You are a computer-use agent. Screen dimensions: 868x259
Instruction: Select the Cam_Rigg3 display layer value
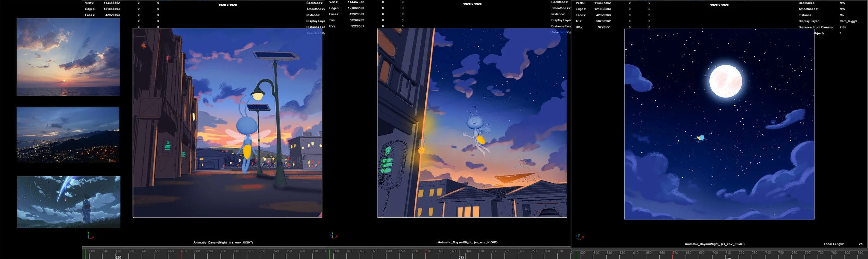(848, 21)
